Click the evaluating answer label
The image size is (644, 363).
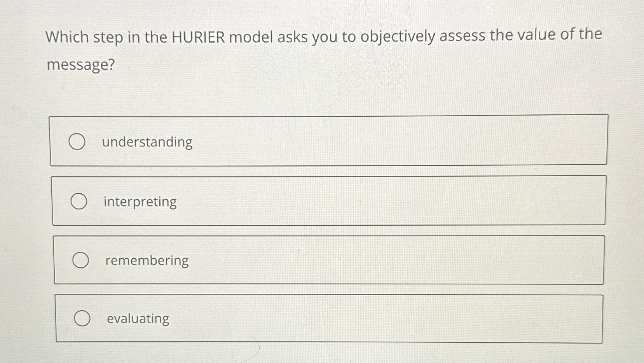click(137, 319)
